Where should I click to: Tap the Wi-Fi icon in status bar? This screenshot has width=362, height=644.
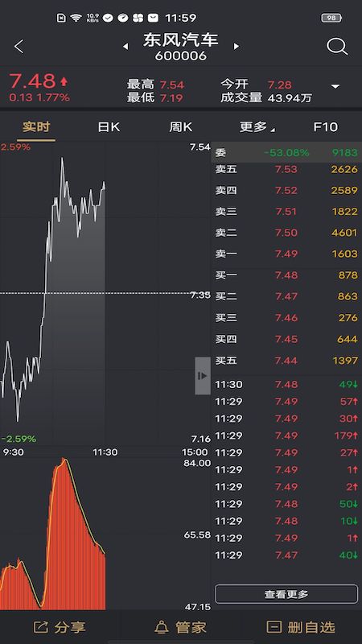click(76, 18)
